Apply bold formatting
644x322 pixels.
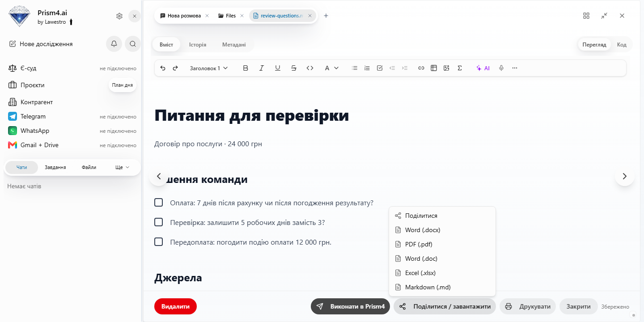(x=246, y=68)
